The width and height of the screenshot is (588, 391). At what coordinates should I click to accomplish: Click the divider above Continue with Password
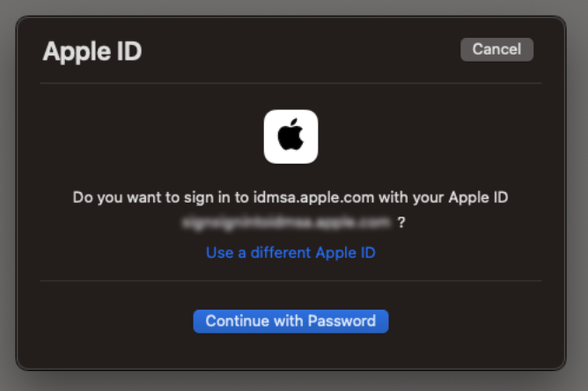pyautogui.click(x=290, y=282)
